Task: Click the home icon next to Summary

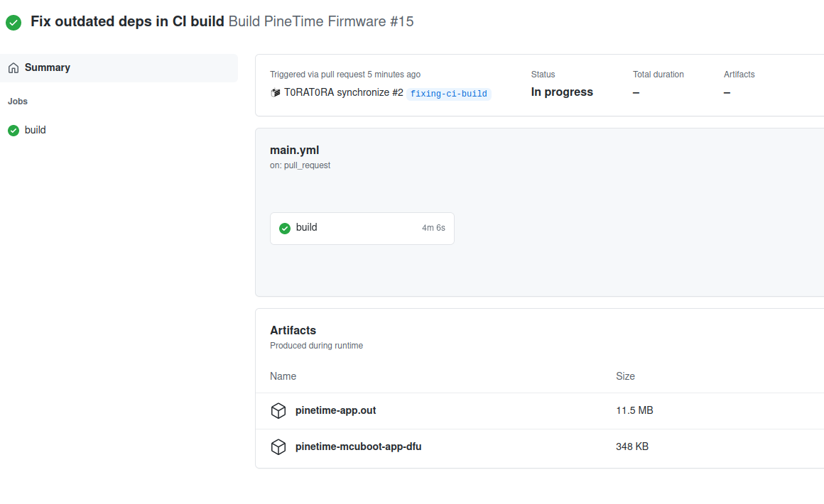Action: (x=13, y=67)
